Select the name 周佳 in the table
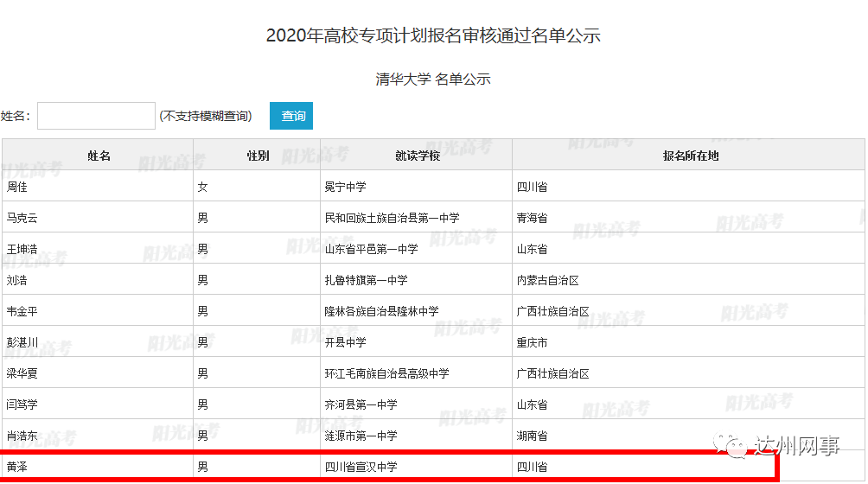The height and width of the screenshot is (484, 868). click(x=17, y=187)
